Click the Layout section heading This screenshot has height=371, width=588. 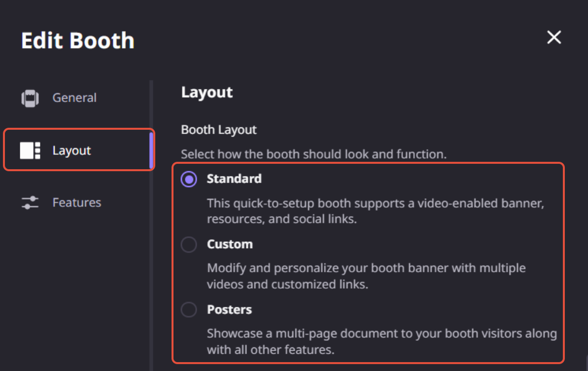pos(207,93)
